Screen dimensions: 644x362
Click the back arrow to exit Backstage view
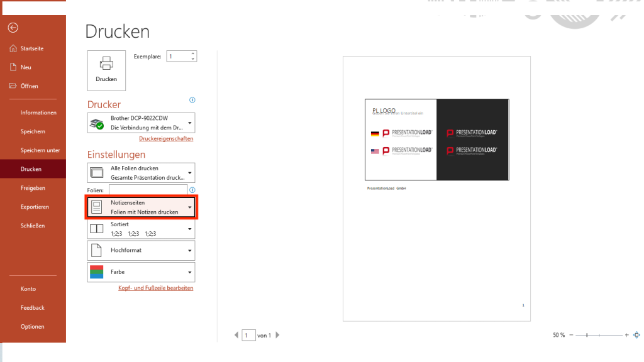(13, 27)
